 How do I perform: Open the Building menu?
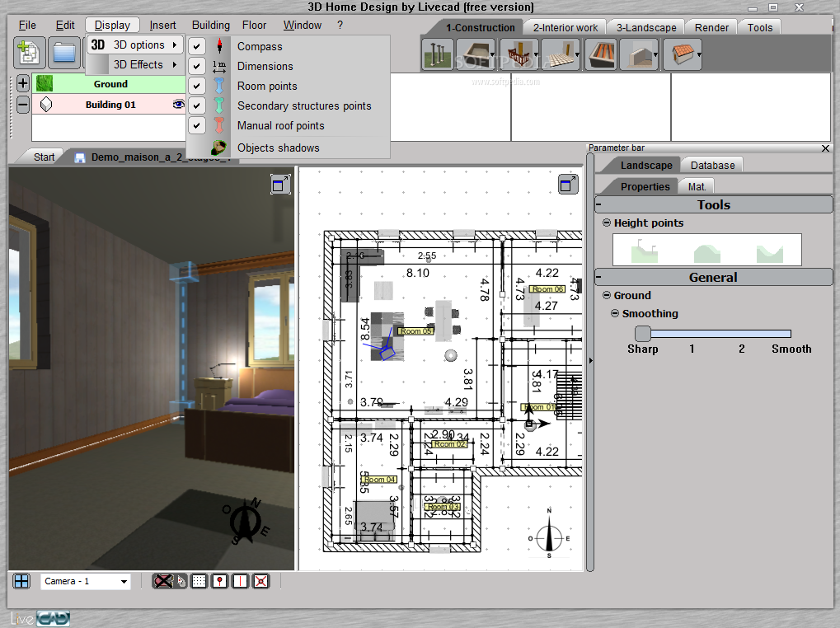[210, 25]
